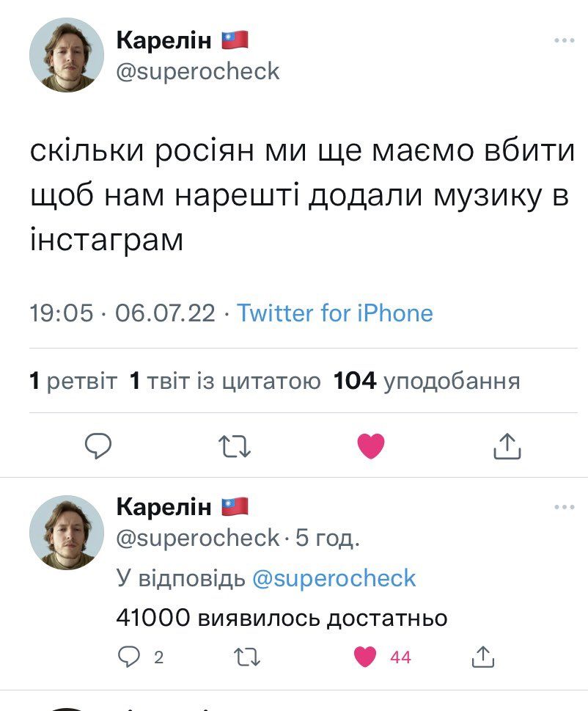Retweet the main tweet
The width and height of the screenshot is (588, 711).
(x=235, y=445)
